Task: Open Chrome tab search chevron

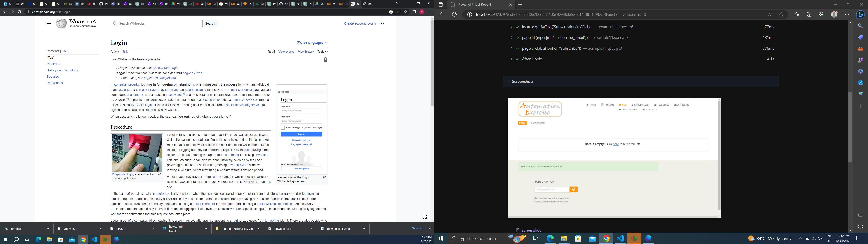Action: coord(398,3)
